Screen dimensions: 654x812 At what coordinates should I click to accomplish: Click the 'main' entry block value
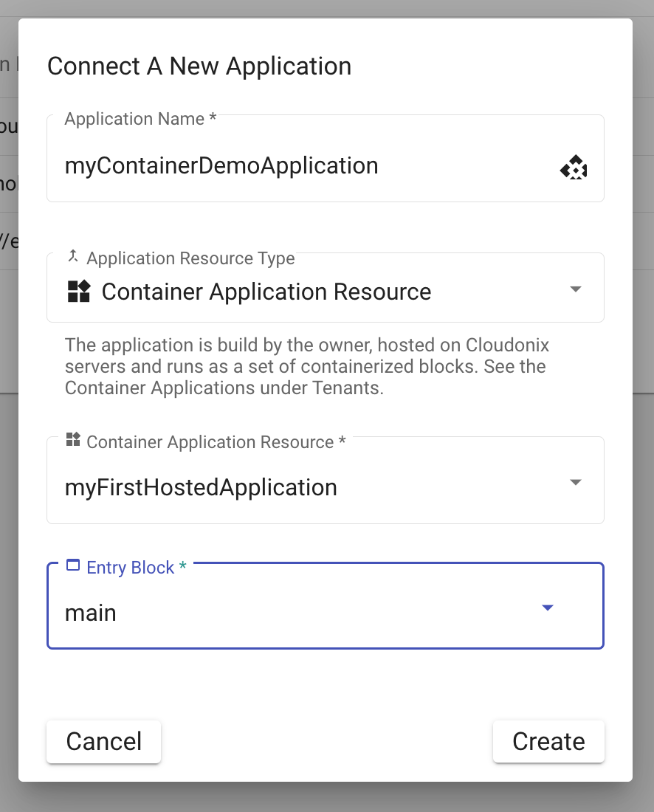[x=91, y=613]
